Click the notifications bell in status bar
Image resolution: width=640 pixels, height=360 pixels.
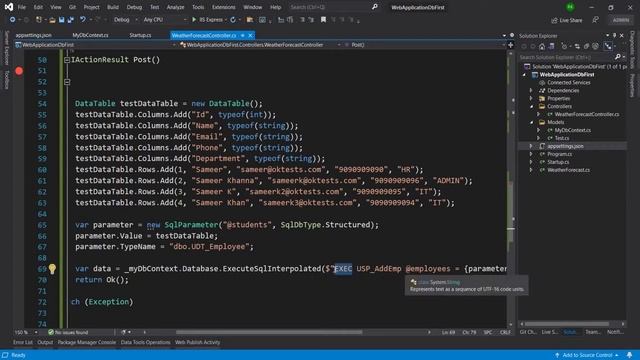pyautogui.click(x=630, y=355)
